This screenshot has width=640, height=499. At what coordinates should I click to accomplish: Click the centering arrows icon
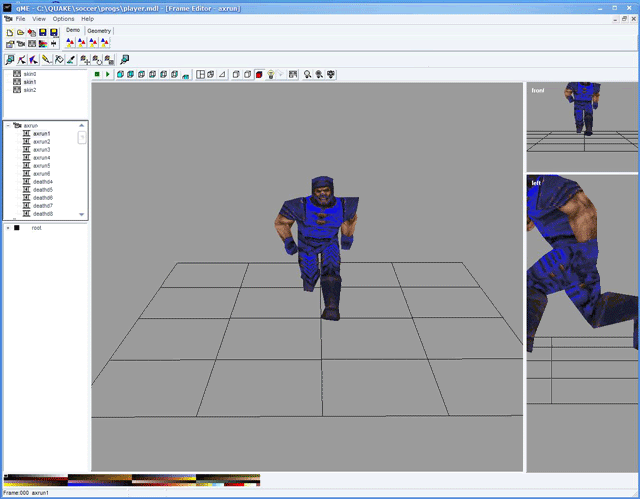pyautogui.click(x=53, y=44)
